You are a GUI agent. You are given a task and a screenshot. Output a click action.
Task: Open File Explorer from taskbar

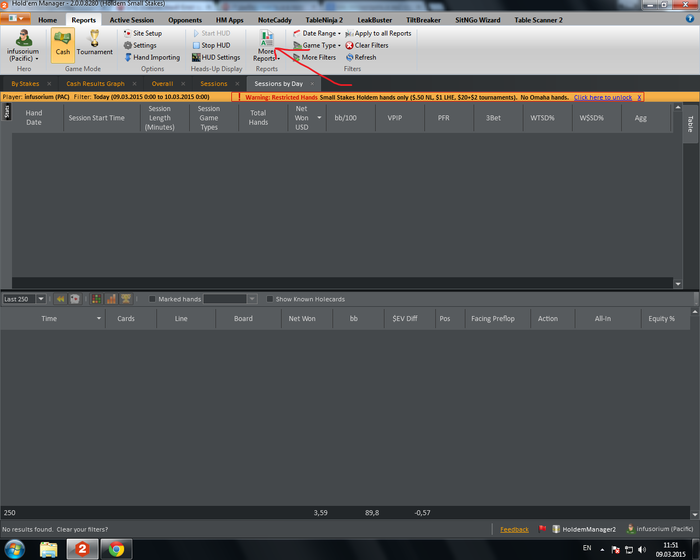coord(49,549)
